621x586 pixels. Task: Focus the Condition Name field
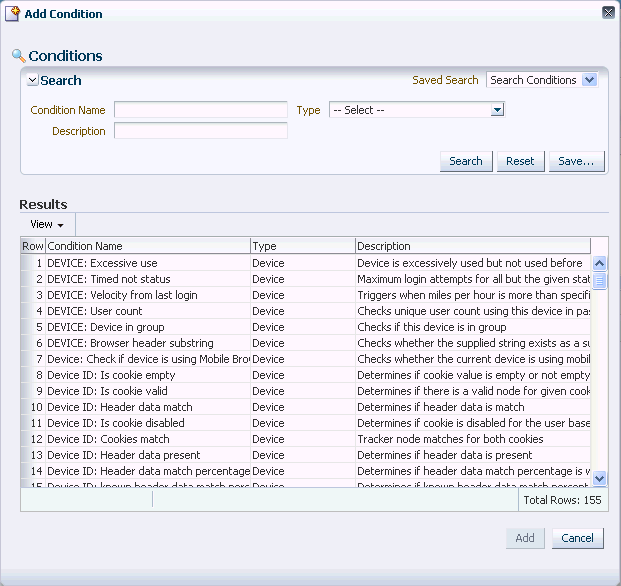click(201, 110)
